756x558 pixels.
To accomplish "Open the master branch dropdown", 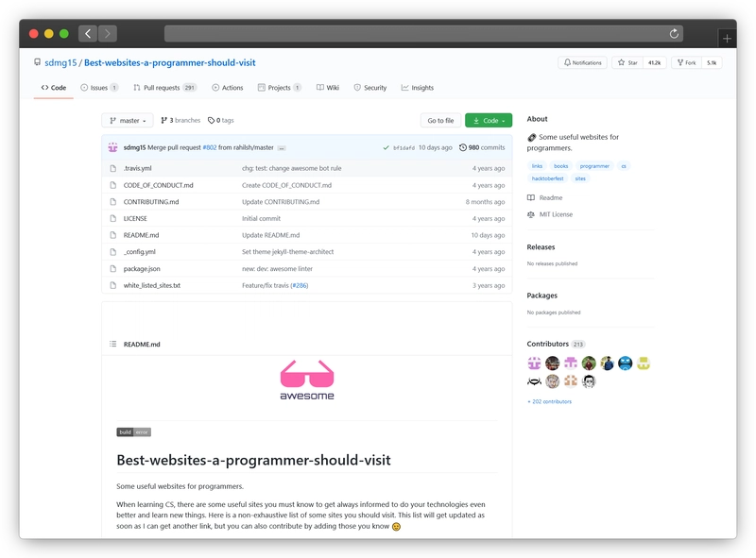I will point(128,121).
